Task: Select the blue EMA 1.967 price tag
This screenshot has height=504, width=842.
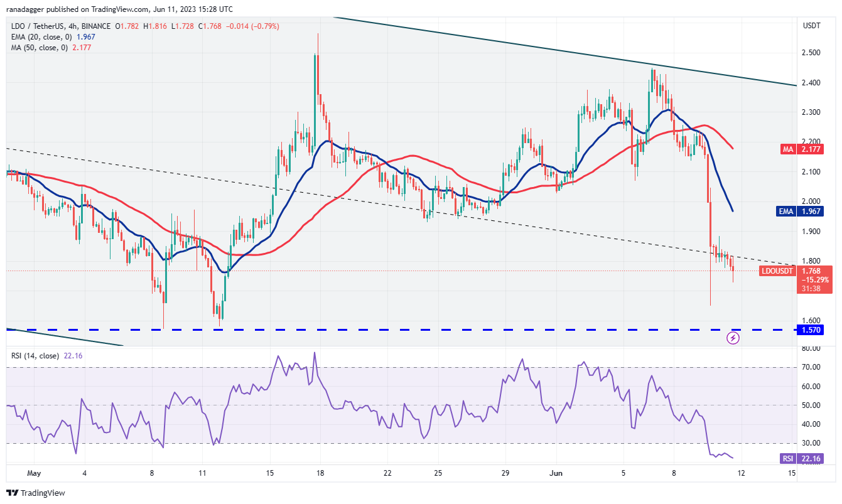Action: pos(811,212)
